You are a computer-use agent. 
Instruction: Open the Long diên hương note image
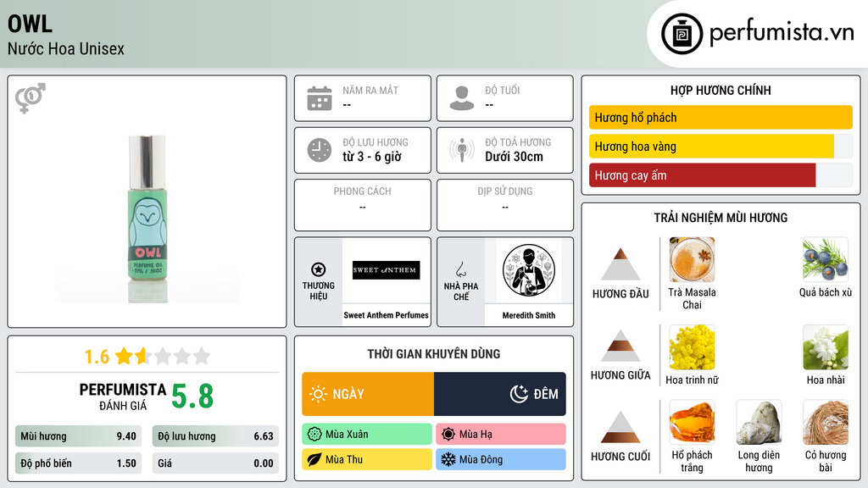pos(759,422)
